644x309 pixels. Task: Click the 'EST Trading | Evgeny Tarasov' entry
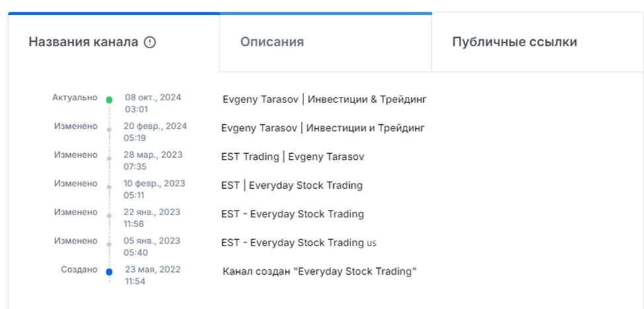pos(292,156)
